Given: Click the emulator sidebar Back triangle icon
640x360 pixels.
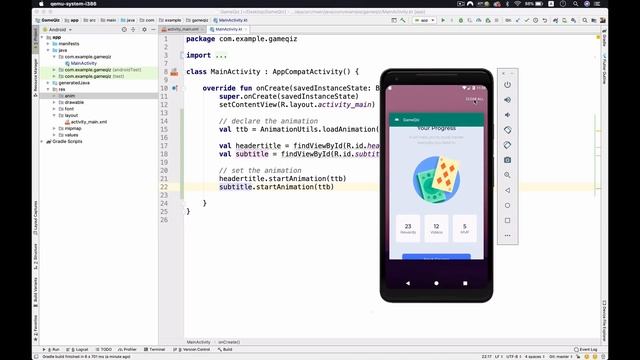Looking at the screenshot, I should (507, 190).
